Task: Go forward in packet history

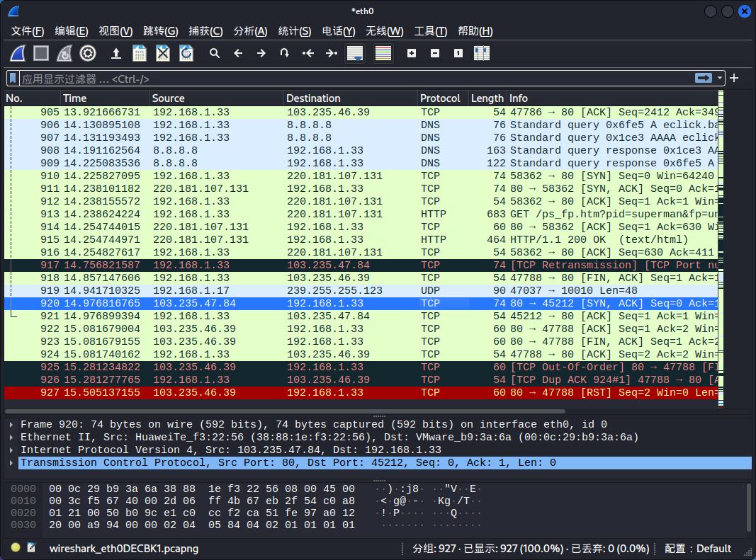Action: (261, 53)
